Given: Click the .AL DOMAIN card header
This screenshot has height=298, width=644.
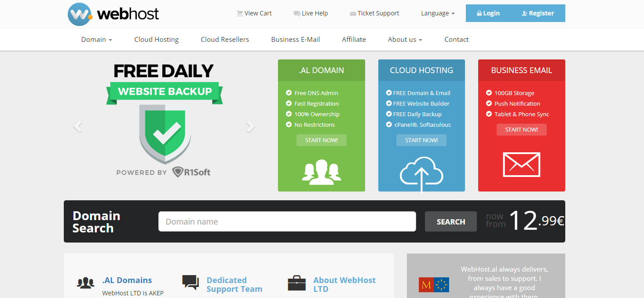Looking at the screenshot, I should (x=322, y=70).
